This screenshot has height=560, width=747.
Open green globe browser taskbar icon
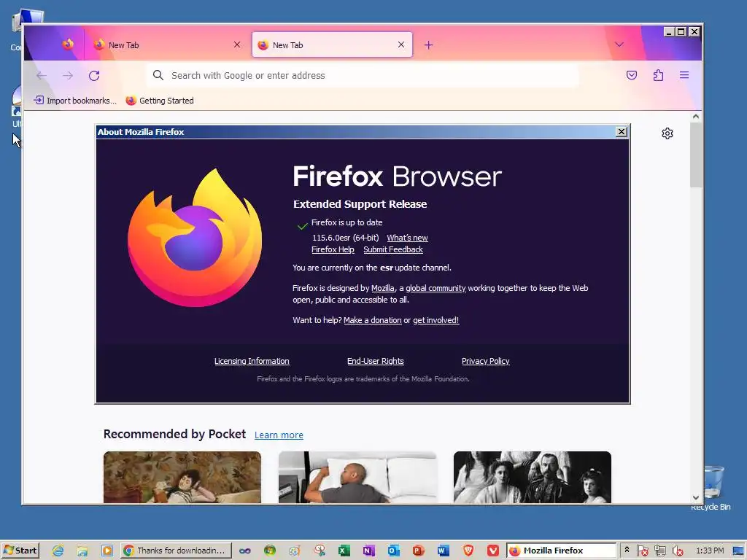click(x=270, y=551)
